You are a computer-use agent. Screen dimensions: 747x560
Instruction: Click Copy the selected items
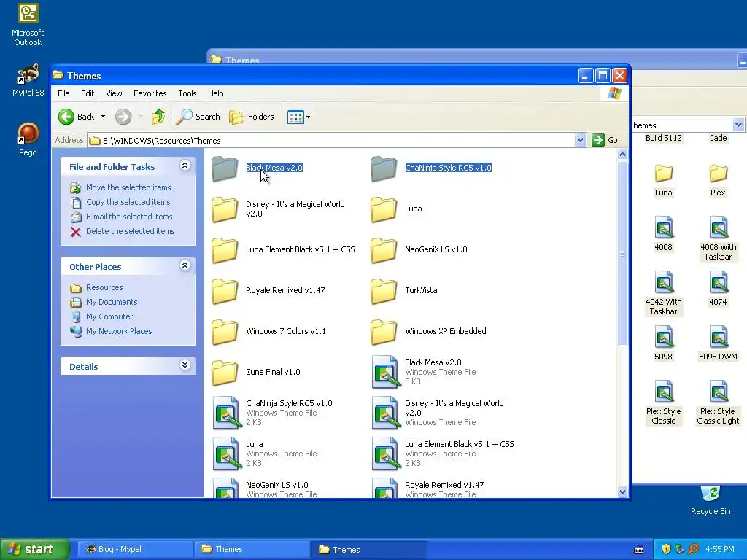click(x=128, y=202)
